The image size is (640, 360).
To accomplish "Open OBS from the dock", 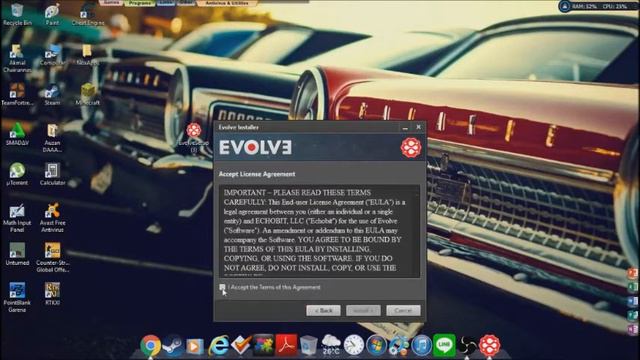I will point(467,346).
